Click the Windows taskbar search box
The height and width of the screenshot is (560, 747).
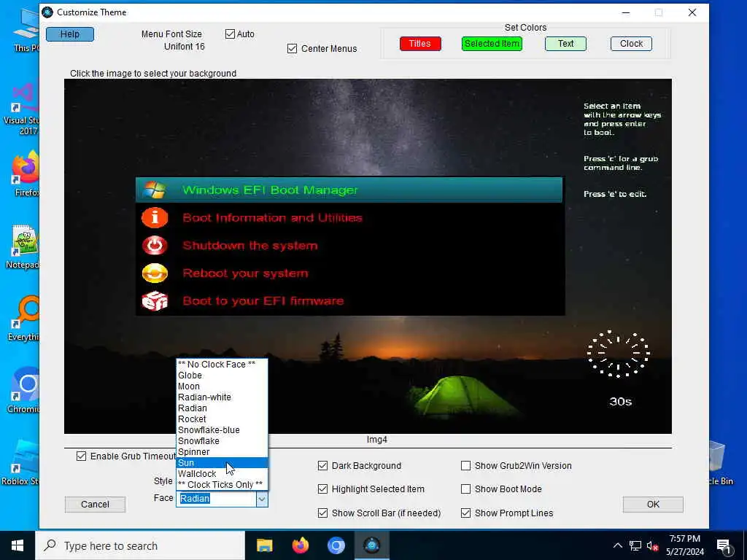(x=140, y=545)
